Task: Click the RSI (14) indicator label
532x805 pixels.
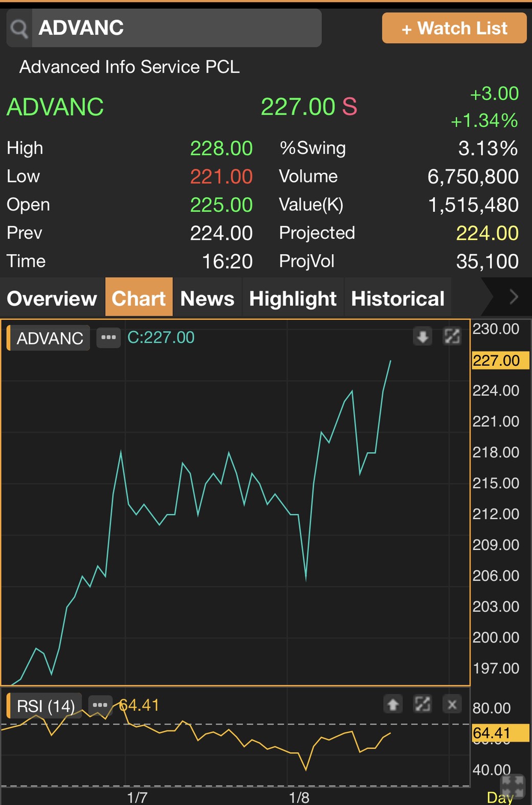Action: pyautogui.click(x=45, y=706)
